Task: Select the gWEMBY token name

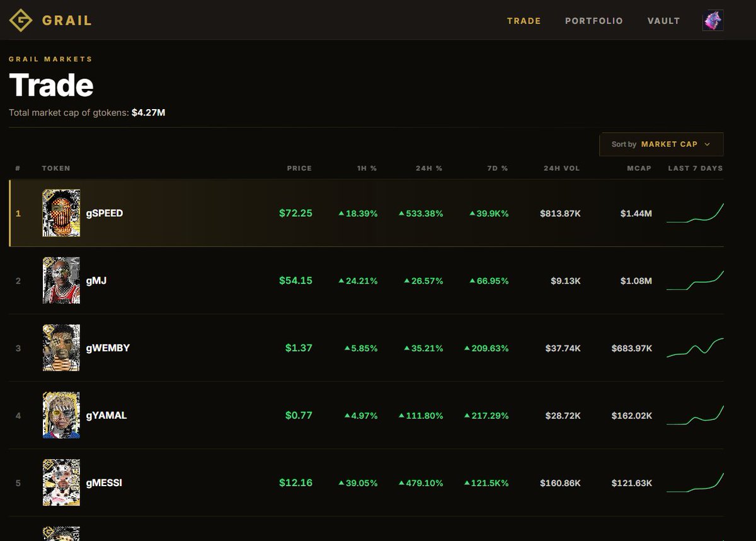Action: (108, 348)
